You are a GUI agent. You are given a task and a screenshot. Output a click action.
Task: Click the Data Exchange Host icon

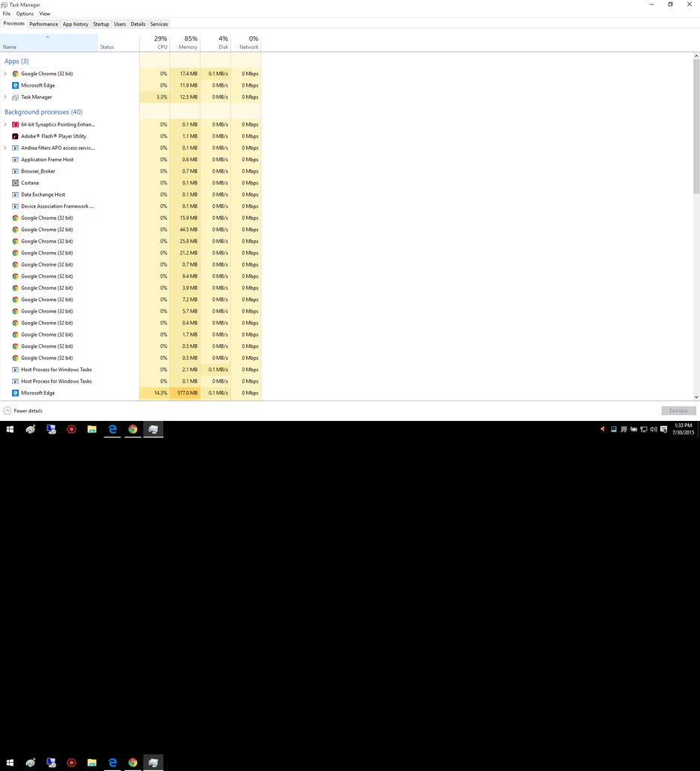click(15, 195)
